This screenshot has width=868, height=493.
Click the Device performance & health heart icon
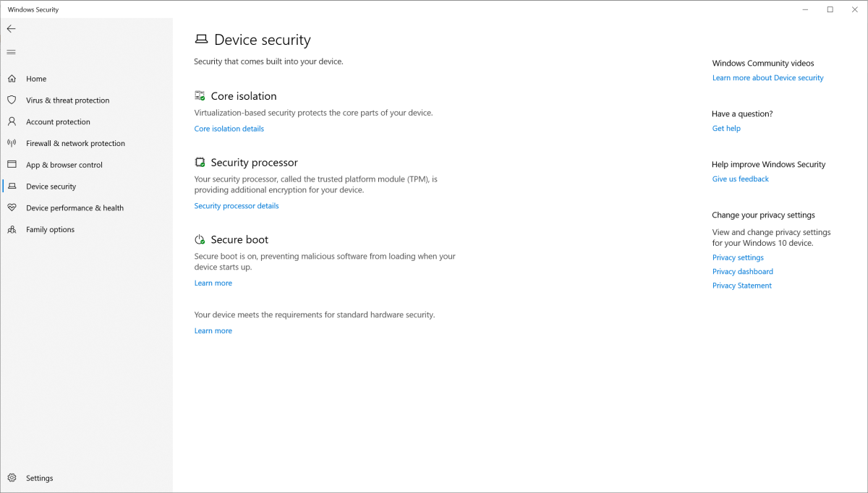click(12, 207)
